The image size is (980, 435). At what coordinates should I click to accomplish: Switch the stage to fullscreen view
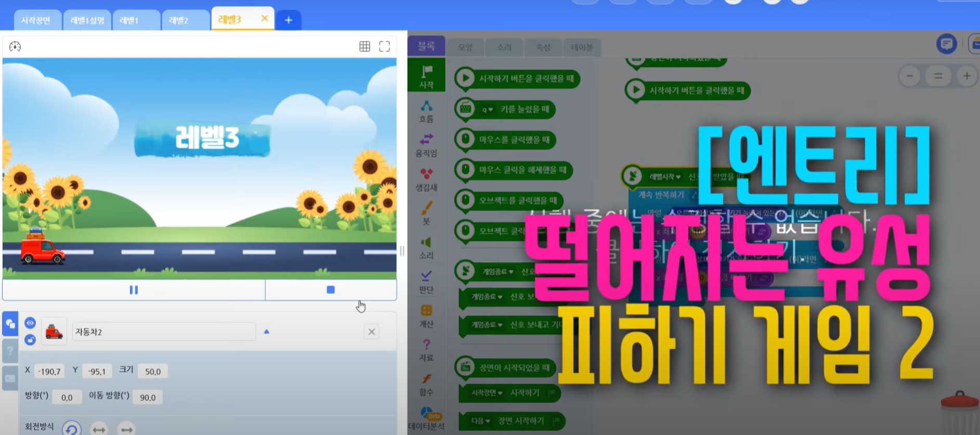[x=385, y=46]
